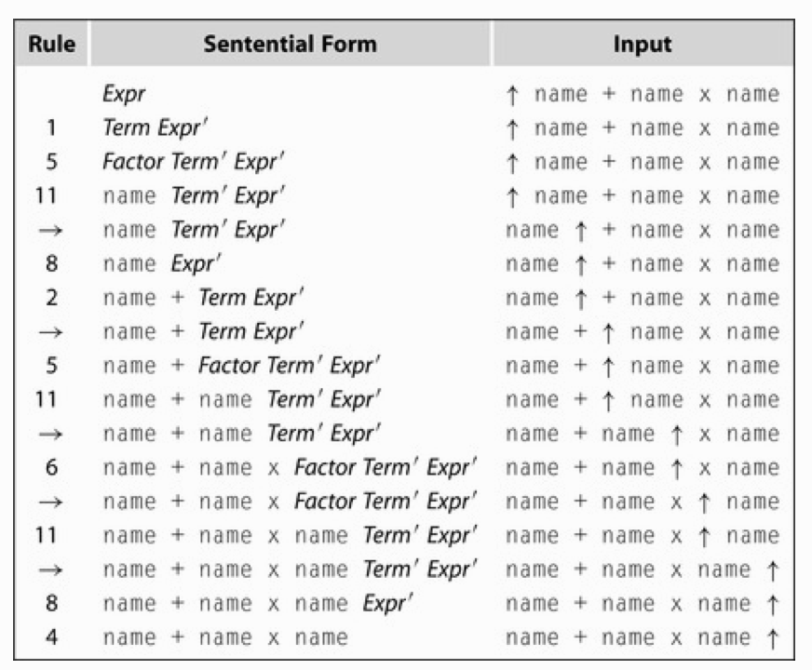Screen dimensions: 812x670
Task: Click the "Factor Term' Expr'" cell with no leading name
Action: tap(193, 162)
